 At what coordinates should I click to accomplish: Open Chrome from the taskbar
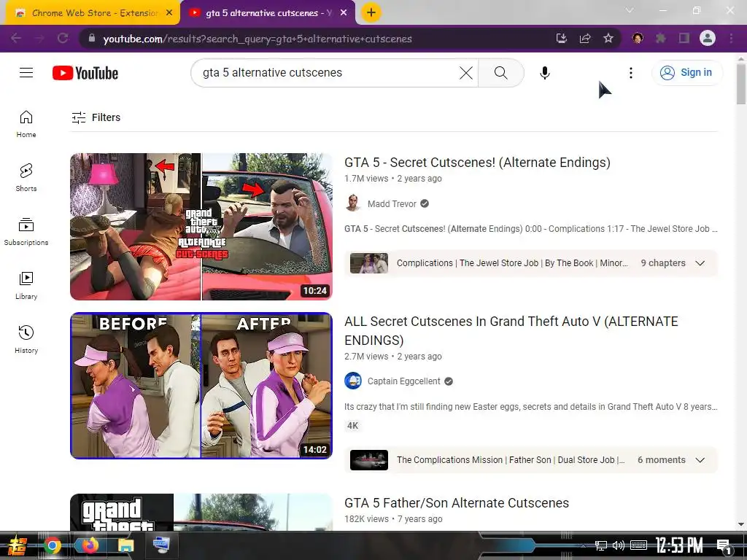pyautogui.click(x=52, y=545)
